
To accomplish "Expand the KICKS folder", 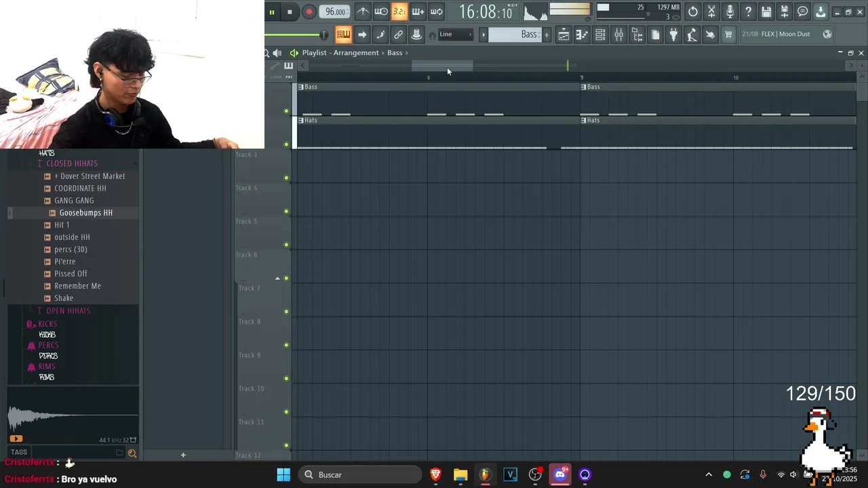I will point(47,324).
